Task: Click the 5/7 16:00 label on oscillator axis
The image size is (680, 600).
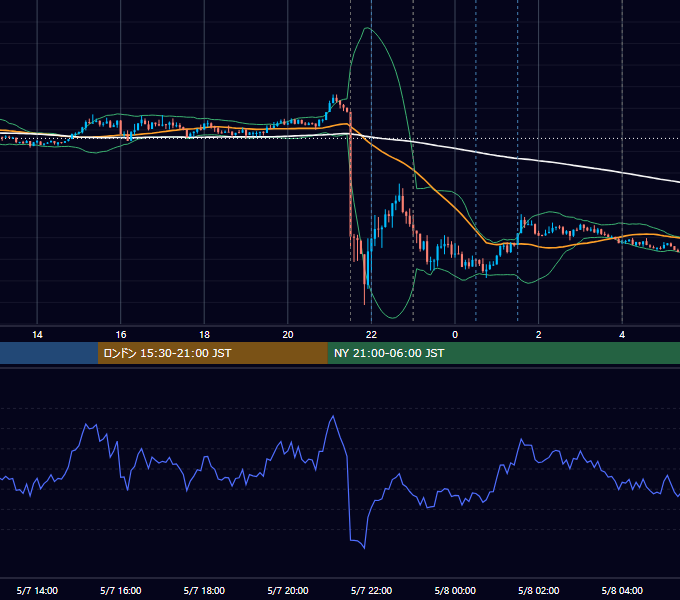Action: tap(121, 590)
